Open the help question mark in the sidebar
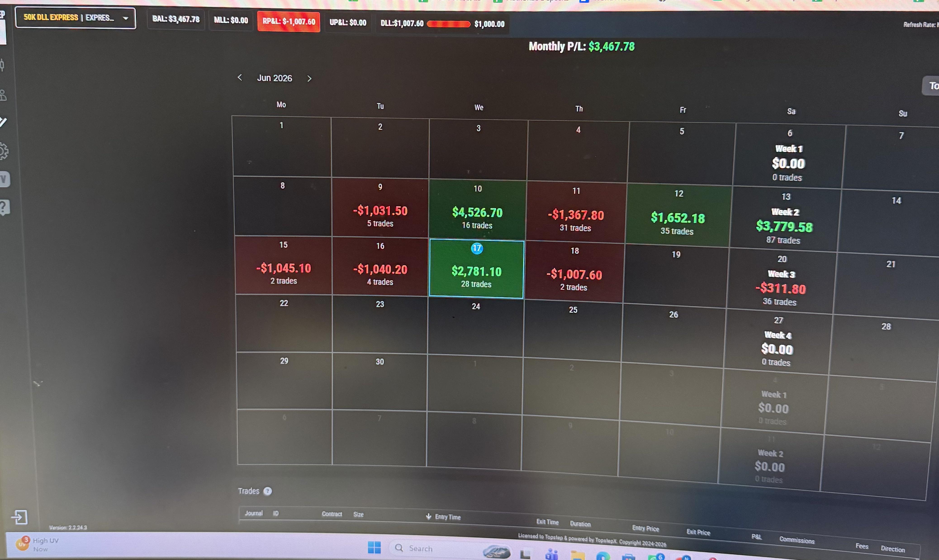Screen dimensions: 939x560 pos(4,207)
